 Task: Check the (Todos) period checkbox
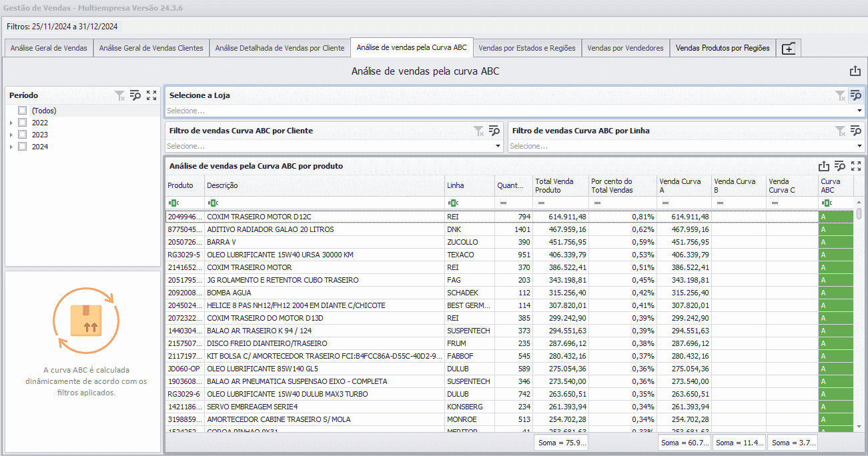point(22,111)
